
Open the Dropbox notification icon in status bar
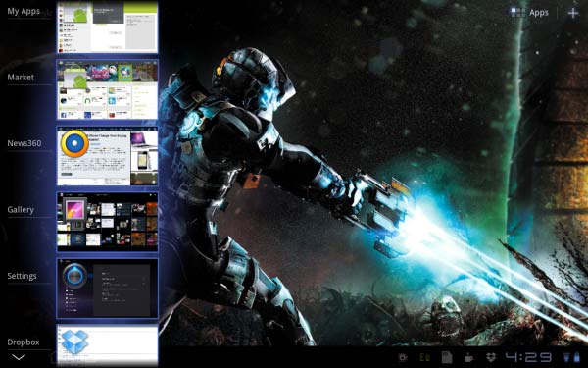pos(491,357)
